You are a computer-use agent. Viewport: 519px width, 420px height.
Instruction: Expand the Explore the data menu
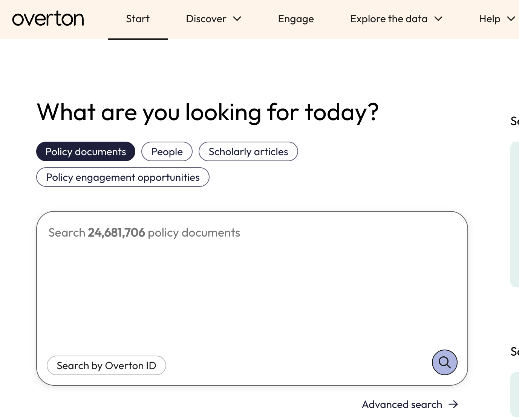coord(396,19)
